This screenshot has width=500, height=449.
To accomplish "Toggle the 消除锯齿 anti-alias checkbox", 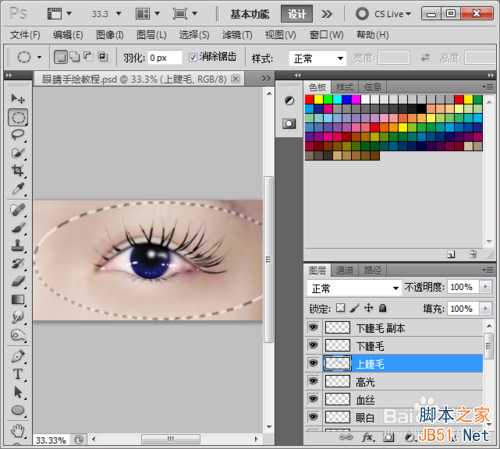I will [192, 58].
